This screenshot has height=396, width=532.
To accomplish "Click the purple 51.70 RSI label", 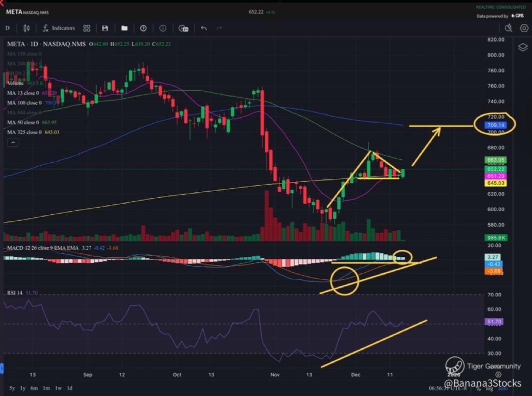I will point(494,321).
